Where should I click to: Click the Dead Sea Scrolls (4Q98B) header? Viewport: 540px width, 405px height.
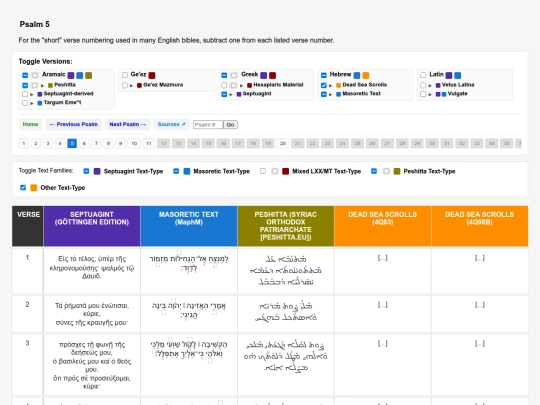tap(480, 226)
